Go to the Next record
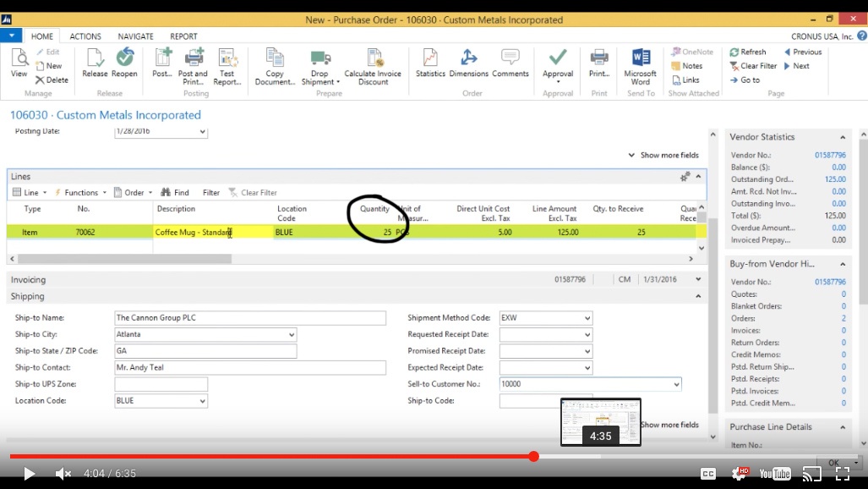The image size is (868, 489). coord(797,65)
